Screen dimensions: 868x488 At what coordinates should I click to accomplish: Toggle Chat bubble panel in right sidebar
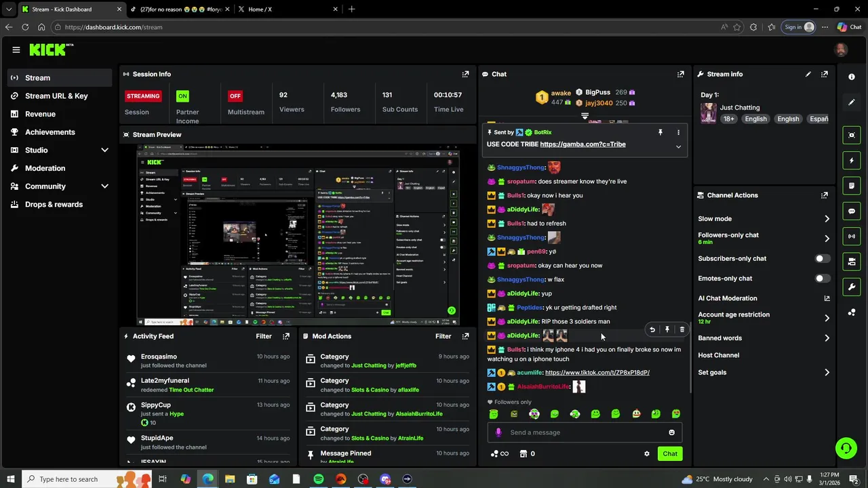[852, 211]
